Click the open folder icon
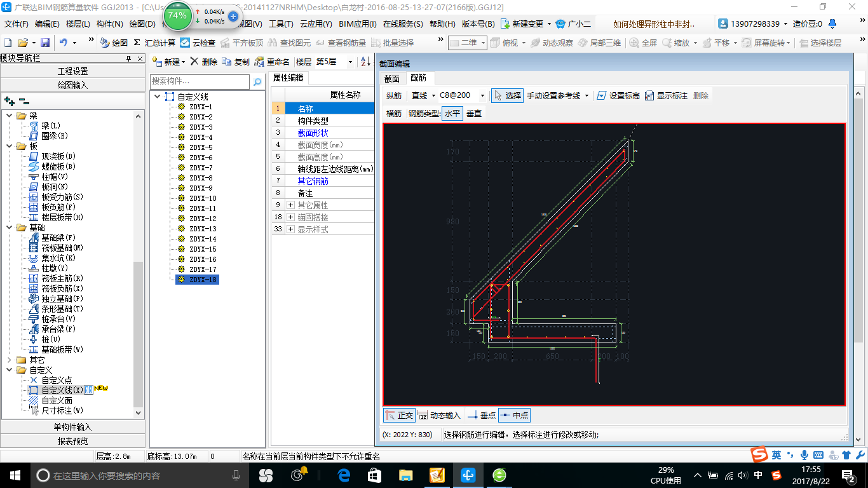 (x=23, y=43)
